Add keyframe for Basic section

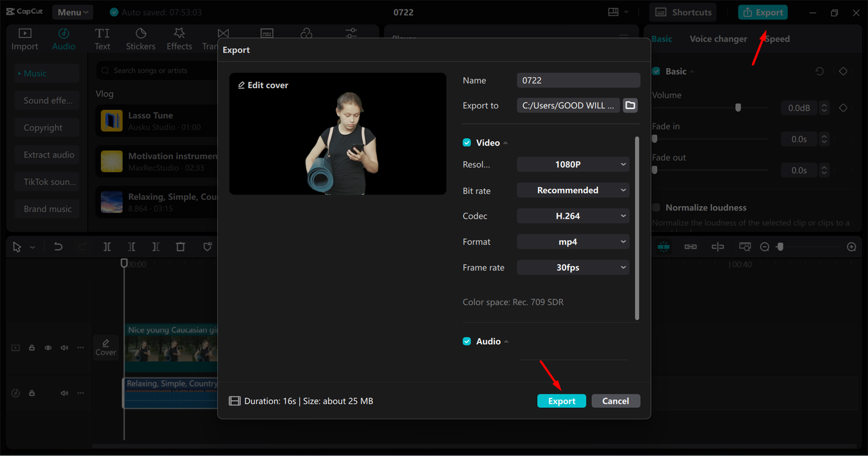click(843, 71)
